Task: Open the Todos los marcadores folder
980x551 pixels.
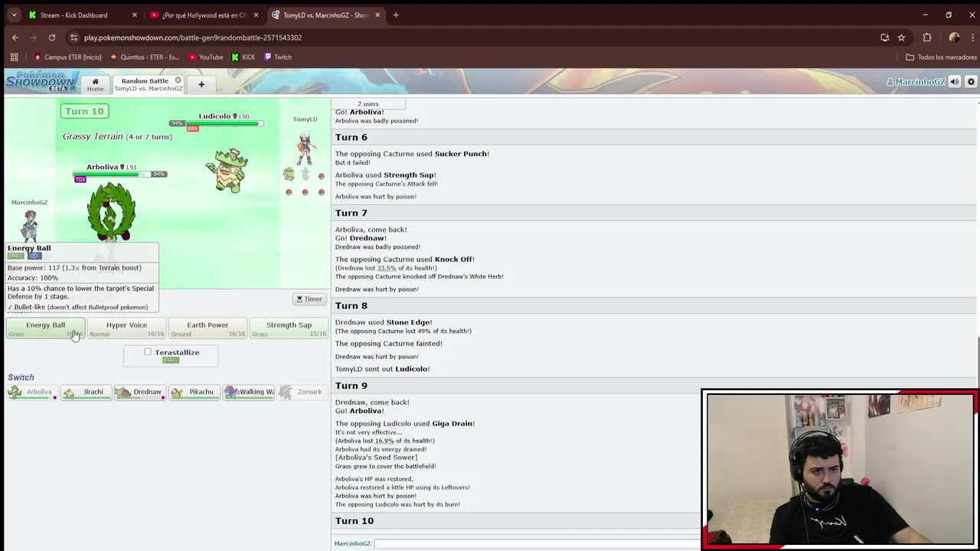Action: point(941,57)
